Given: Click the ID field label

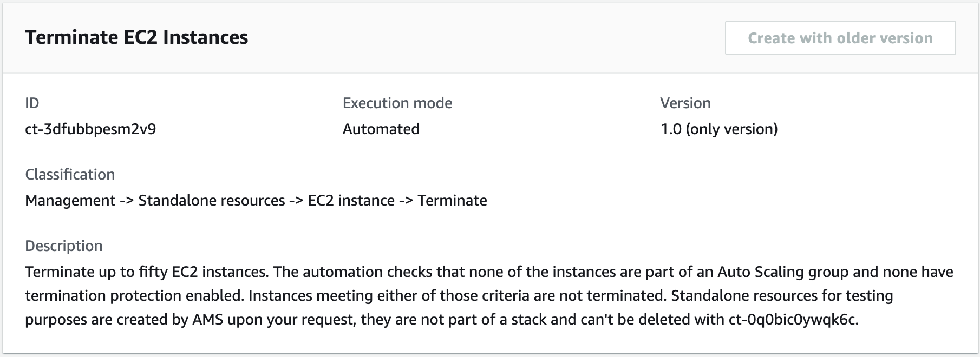Looking at the screenshot, I should [31, 103].
